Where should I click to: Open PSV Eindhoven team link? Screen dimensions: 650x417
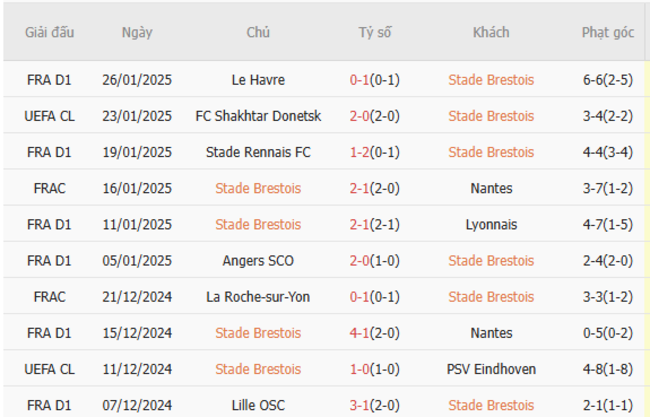coord(491,369)
